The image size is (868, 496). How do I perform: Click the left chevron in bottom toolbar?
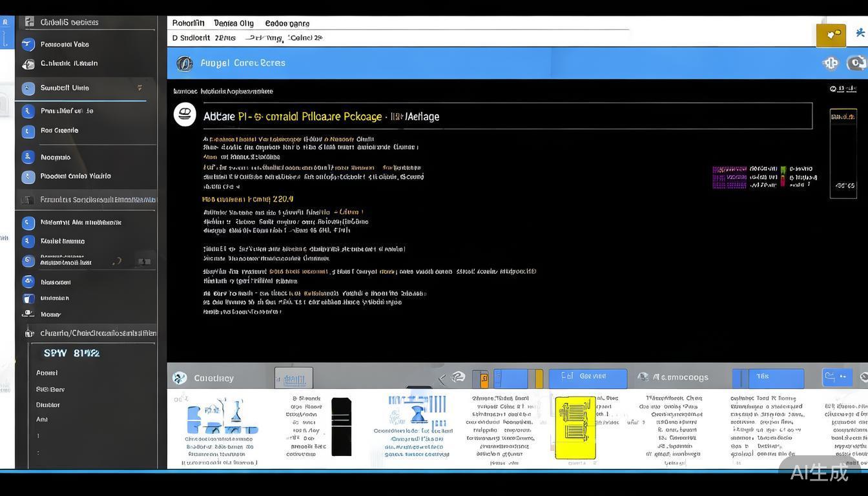(442, 379)
